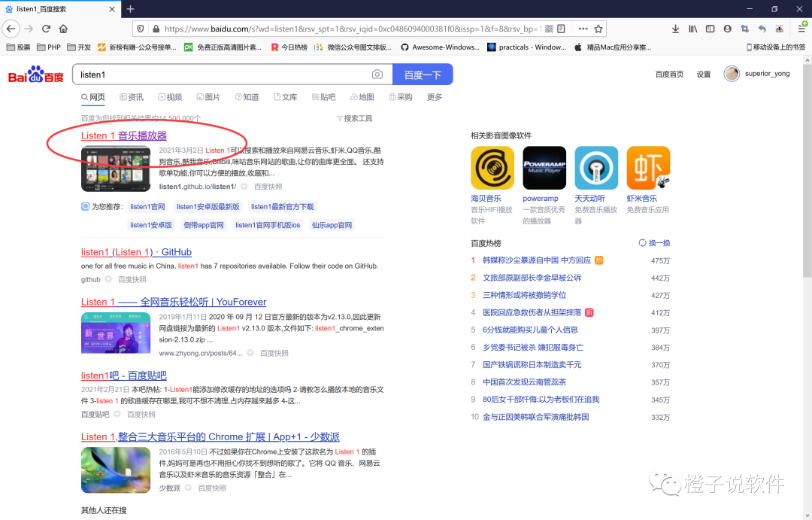Reload the page with the refresh icon
812x520 pixels.
(x=46, y=29)
